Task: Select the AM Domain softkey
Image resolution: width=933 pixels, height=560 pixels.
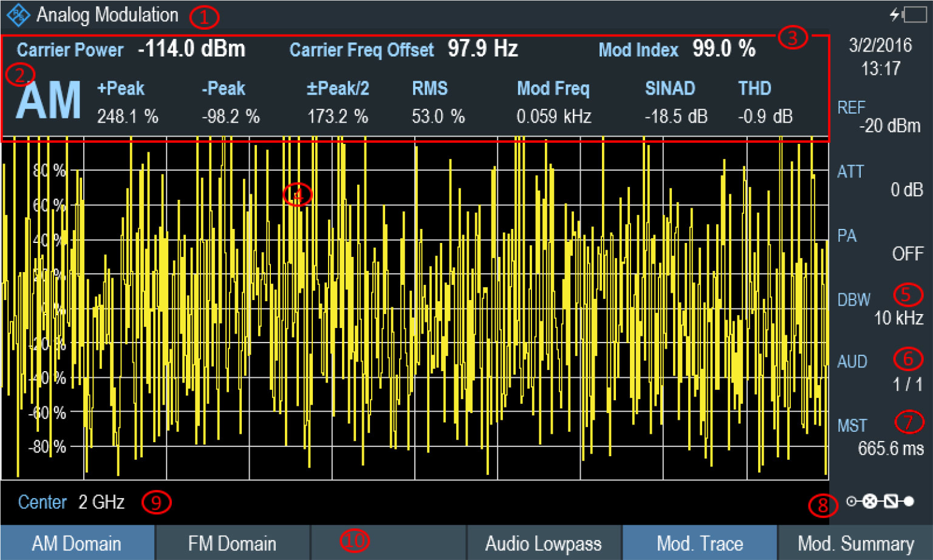Action: (x=77, y=543)
